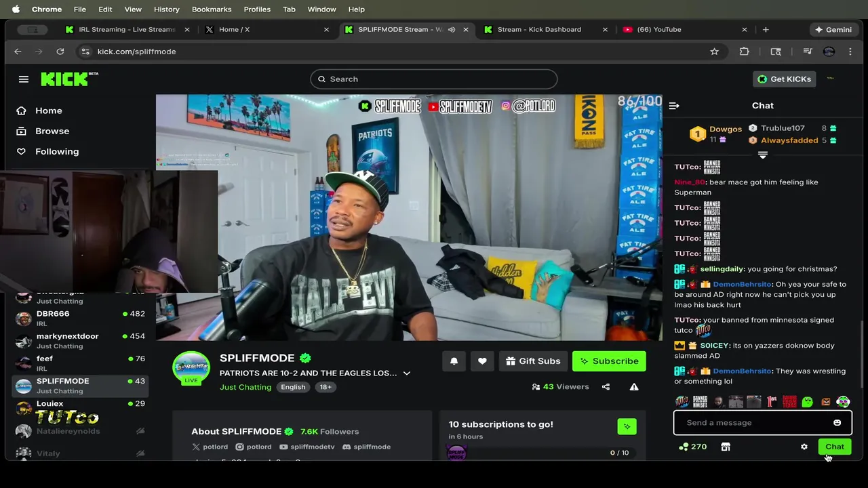Open the Gemini button in Chrome
The height and width of the screenshot is (488, 868).
tap(833, 30)
